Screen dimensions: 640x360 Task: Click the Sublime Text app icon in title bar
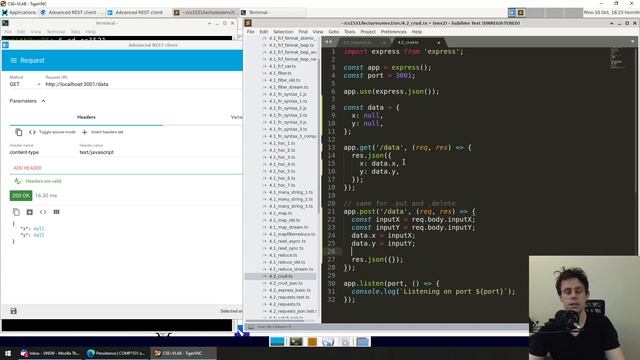[x=248, y=23]
